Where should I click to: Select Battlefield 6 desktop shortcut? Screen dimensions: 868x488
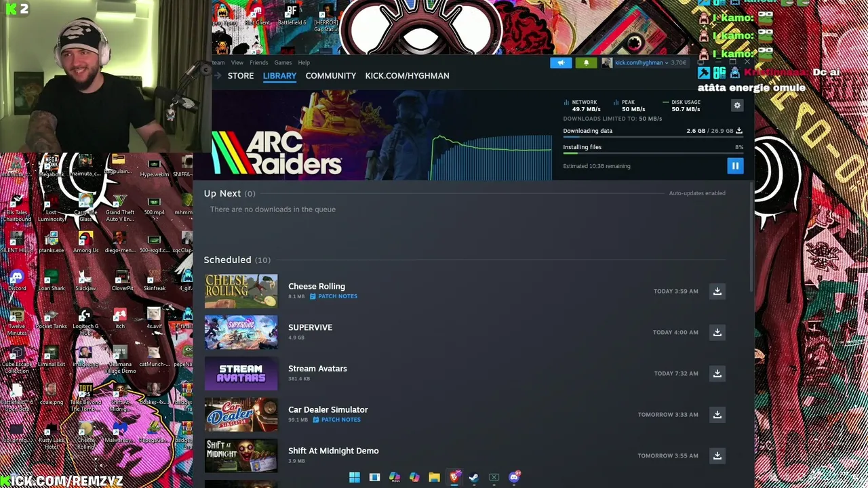[292, 16]
